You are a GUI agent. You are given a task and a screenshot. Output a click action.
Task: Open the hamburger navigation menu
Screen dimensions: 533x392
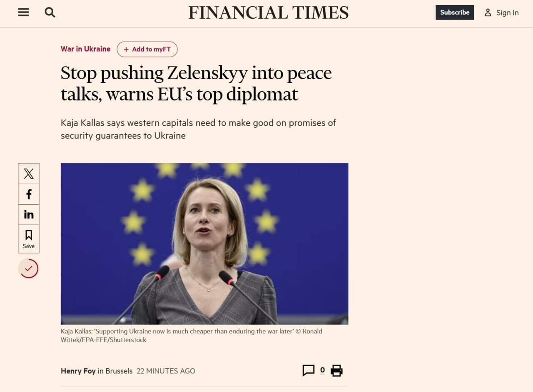point(23,12)
